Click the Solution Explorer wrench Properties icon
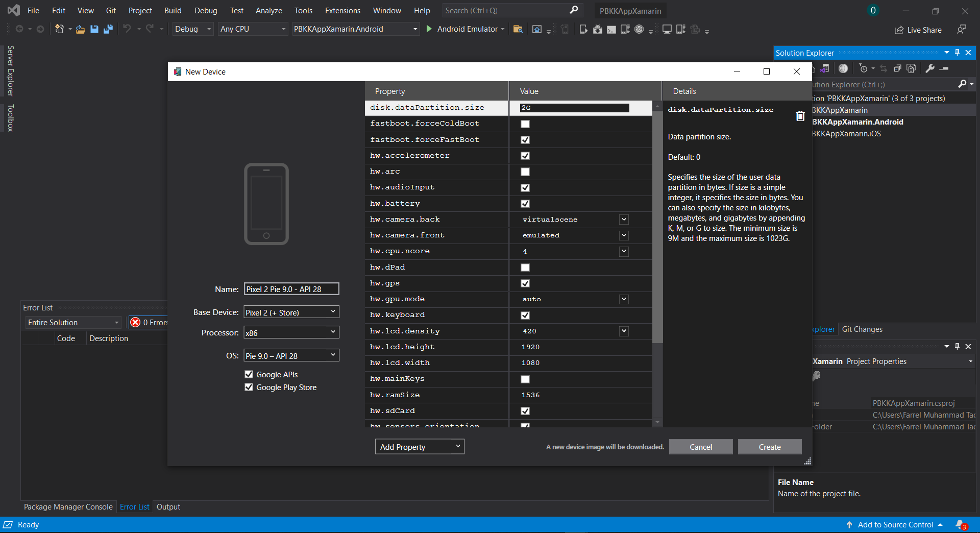 pyautogui.click(x=930, y=68)
